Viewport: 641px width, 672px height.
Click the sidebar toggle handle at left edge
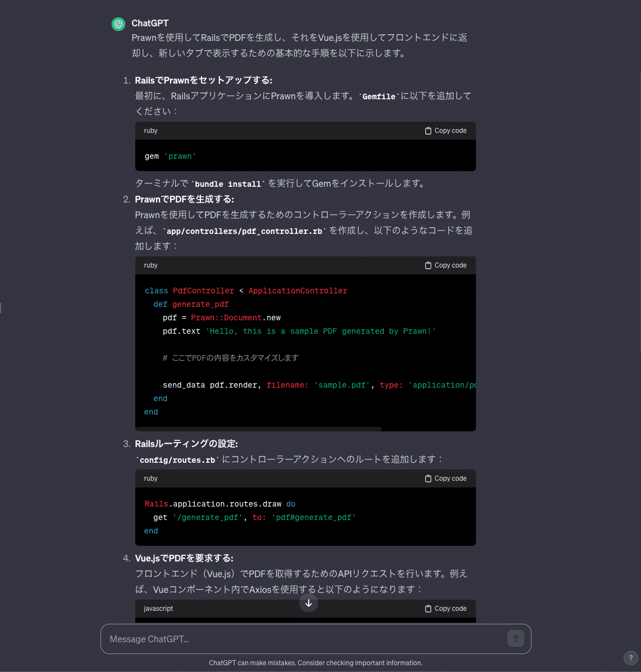[1, 308]
